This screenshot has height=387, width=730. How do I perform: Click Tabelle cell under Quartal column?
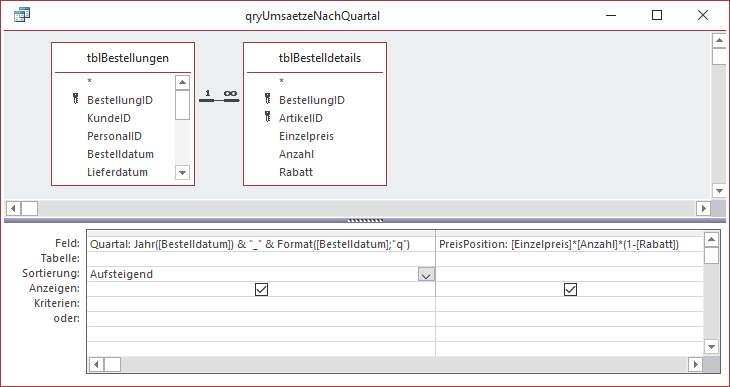point(261,259)
